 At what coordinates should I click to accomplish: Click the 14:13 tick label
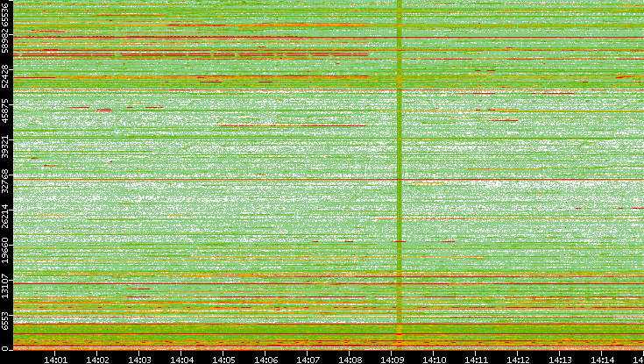(560, 360)
